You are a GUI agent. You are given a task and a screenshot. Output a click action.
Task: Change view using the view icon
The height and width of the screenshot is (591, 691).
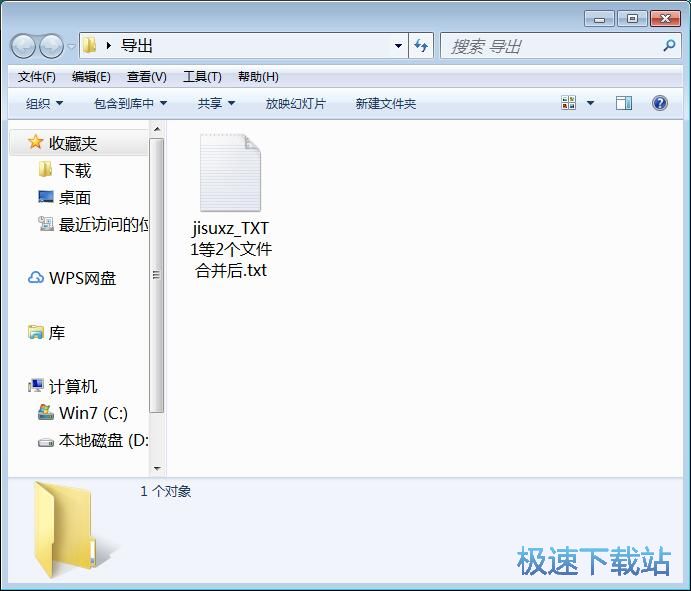568,103
